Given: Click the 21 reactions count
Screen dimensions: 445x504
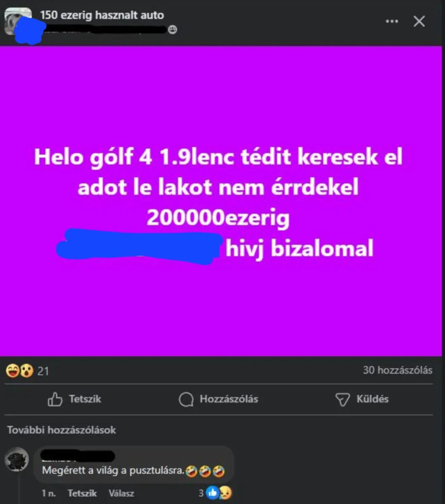Looking at the screenshot, I should click(43, 371).
